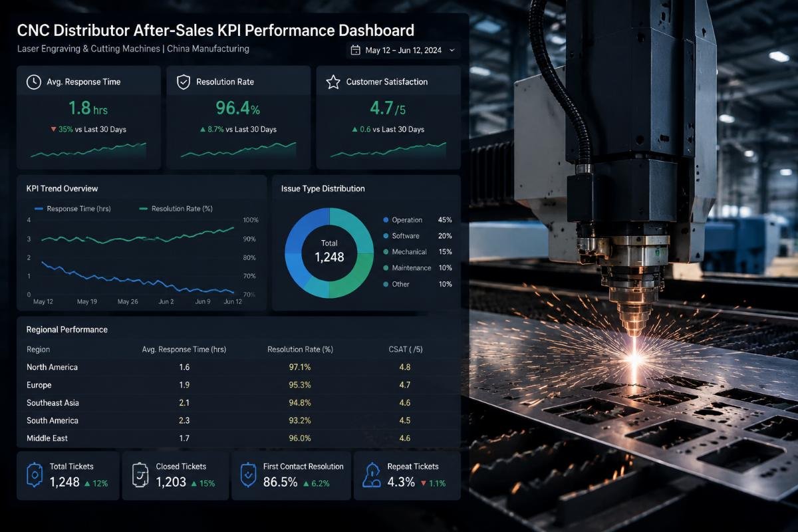
Task: Click the Repeat Tickets person icon
Action: [373, 475]
